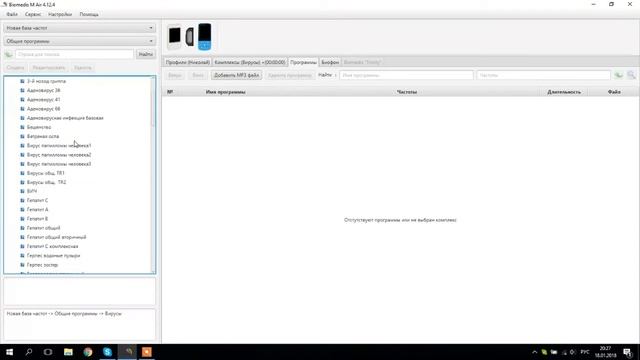Select 'Вирус папилломы человека3' item
640x360 pixels.
point(59,164)
